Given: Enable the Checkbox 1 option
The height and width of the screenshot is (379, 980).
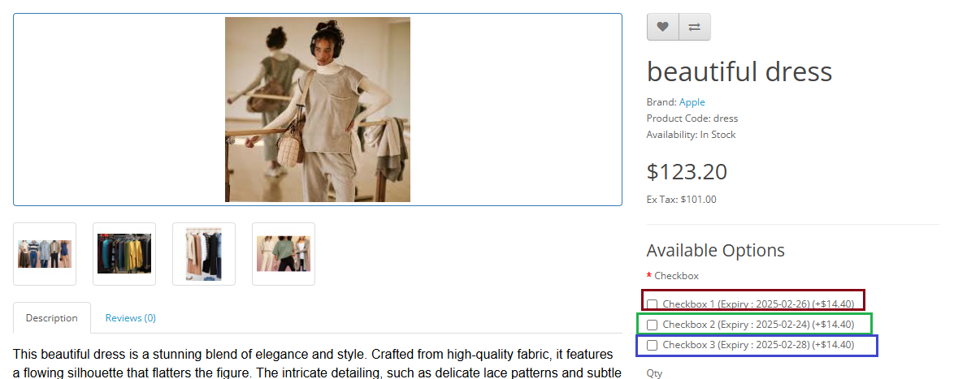Looking at the screenshot, I should coord(653,304).
